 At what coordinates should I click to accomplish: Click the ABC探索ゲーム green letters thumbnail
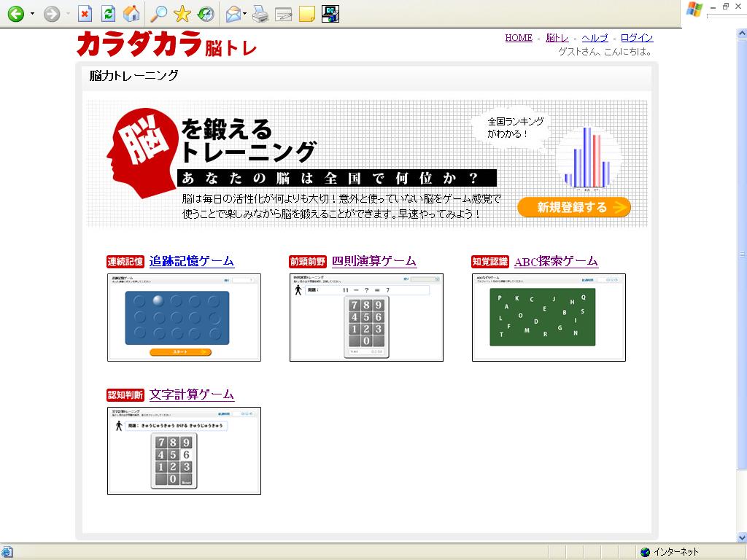[x=549, y=318]
